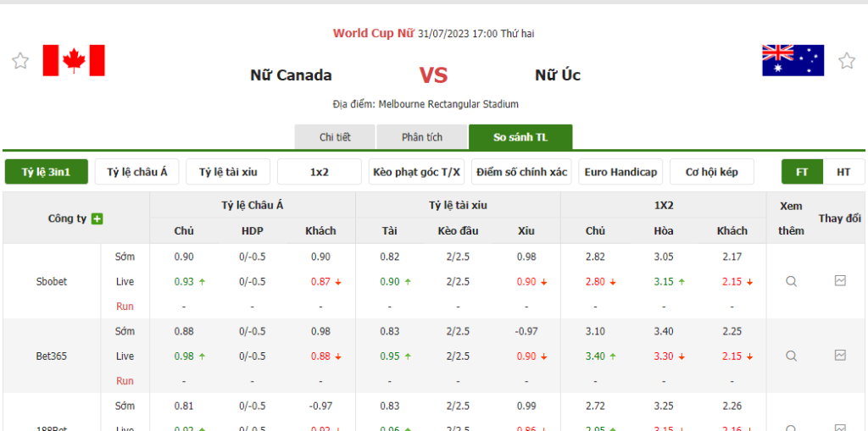This screenshot has width=868, height=431.
Task: Click the green plus icon beside Công ty
Action: click(97, 218)
